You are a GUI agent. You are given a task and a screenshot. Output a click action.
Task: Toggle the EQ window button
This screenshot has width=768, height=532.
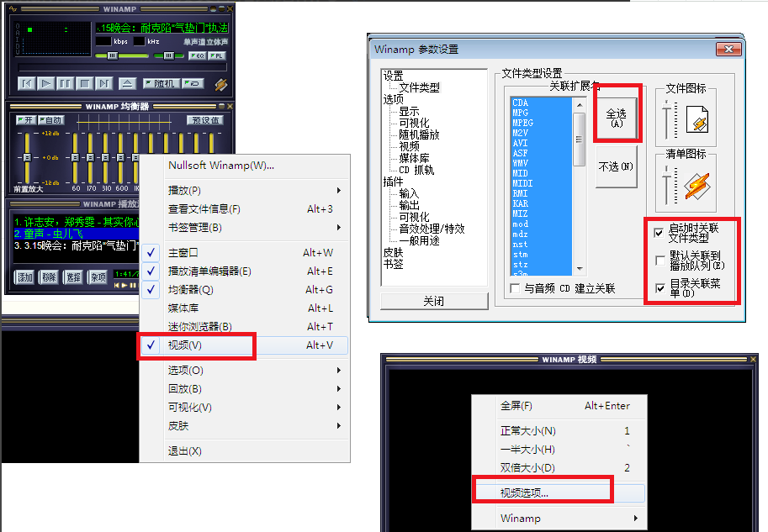point(197,55)
